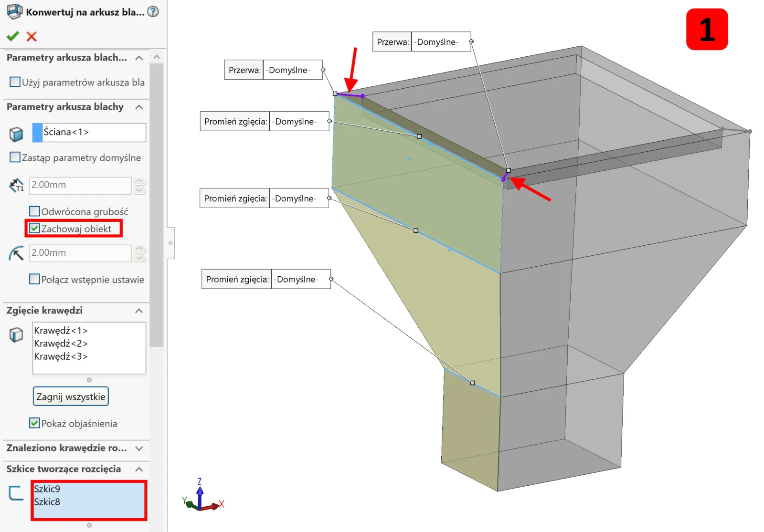The width and height of the screenshot is (764, 532).
Task: Click the middle 'Promień zgięcia' callout
Action: pyautogui.click(x=265, y=198)
